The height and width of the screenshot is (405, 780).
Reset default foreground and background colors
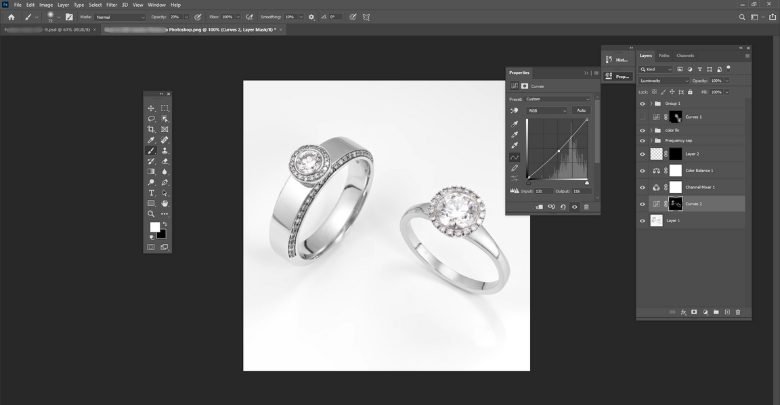151,237
